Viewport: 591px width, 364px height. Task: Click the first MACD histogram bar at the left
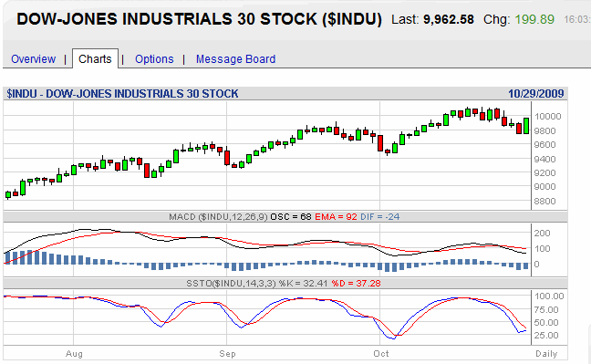[x=8, y=258]
